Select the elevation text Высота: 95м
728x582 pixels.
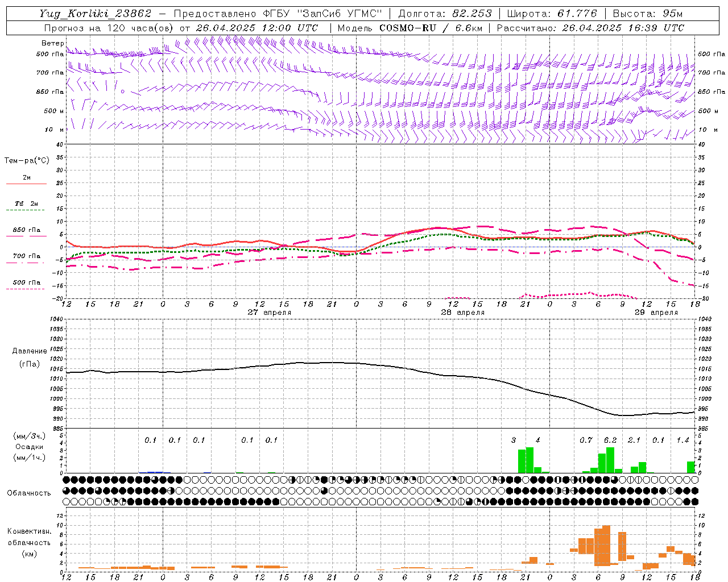(647, 14)
